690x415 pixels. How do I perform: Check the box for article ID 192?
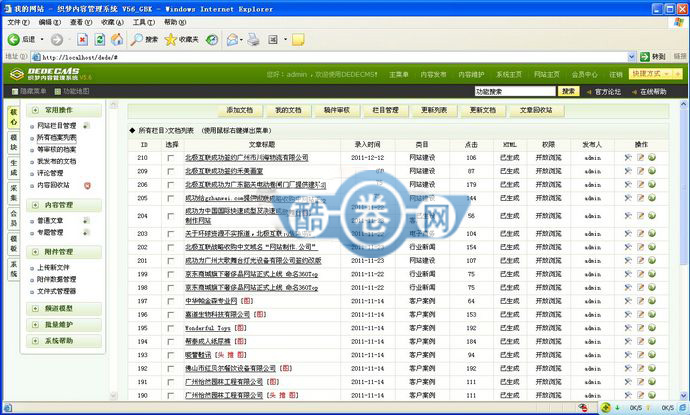pyautogui.click(x=171, y=369)
